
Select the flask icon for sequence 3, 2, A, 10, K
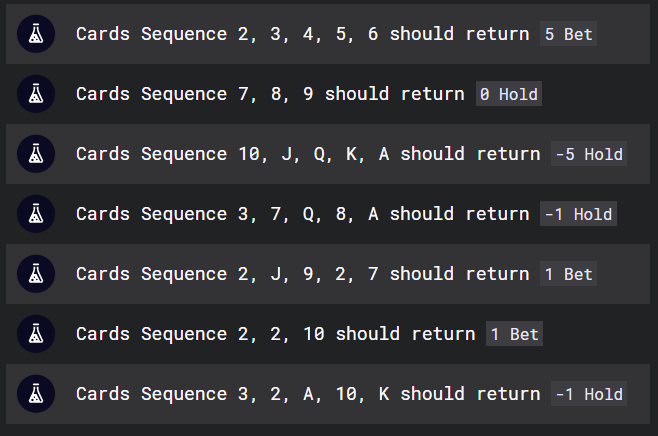[36, 394]
